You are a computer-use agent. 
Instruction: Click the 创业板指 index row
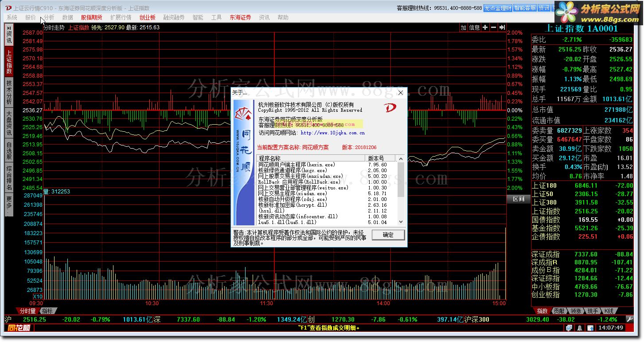(582, 295)
